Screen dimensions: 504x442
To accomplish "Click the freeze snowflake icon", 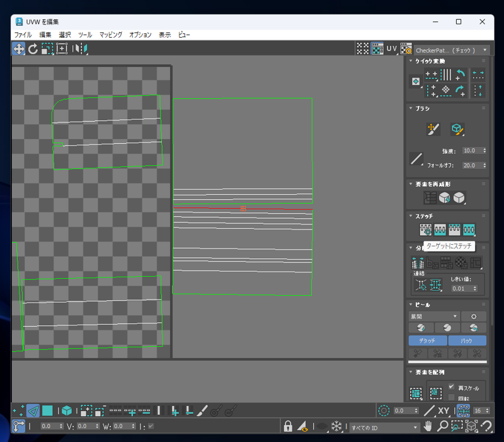I will [x=336, y=427].
